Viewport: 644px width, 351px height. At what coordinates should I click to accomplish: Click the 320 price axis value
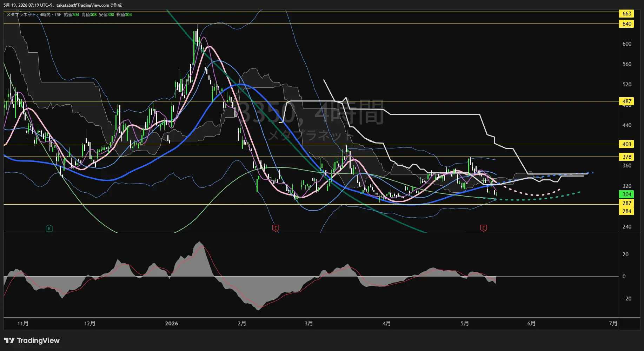point(627,186)
